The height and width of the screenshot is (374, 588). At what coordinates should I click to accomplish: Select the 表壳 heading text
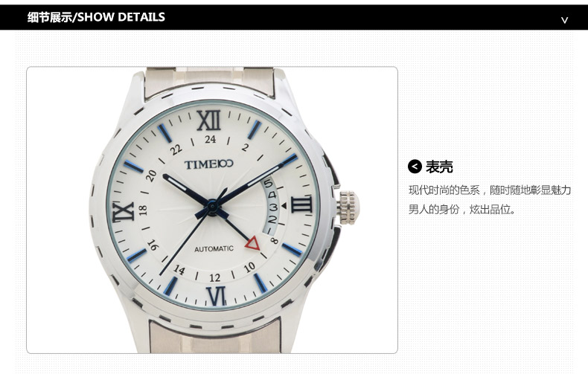[439, 167]
